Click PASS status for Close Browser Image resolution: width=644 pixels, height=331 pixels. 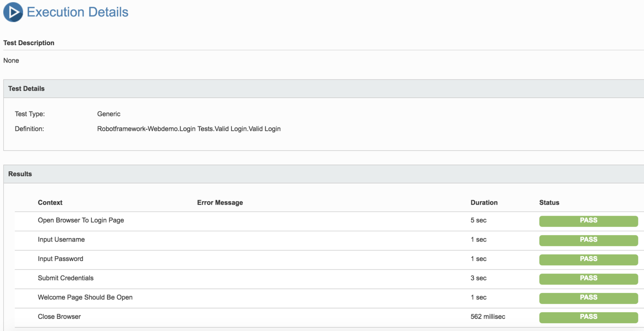pos(589,318)
